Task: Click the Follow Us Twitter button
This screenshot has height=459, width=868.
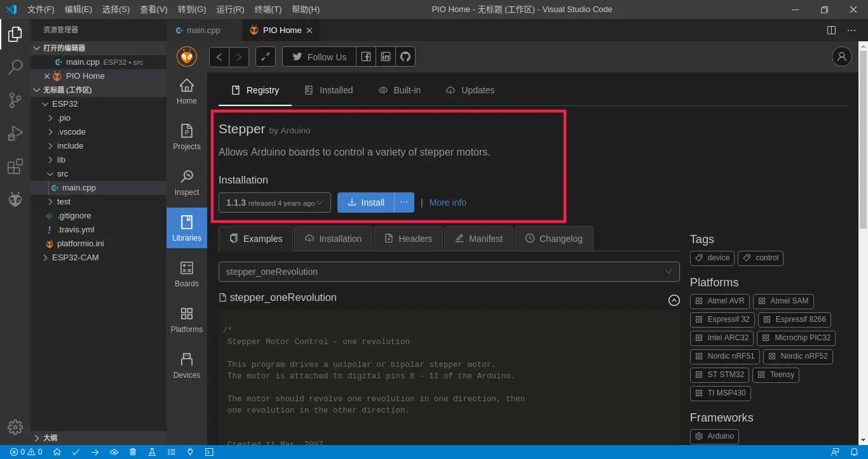Action: coord(320,57)
